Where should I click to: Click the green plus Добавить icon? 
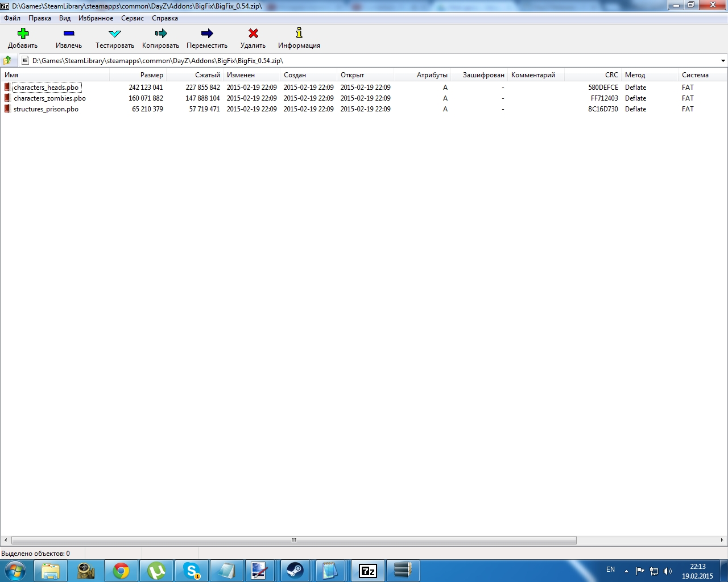[23, 34]
